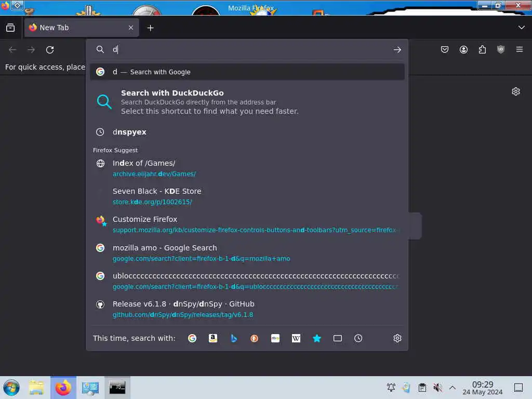Open file manager from taskbar
532x399 pixels.
pyautogui.click(x=37, y=388)
